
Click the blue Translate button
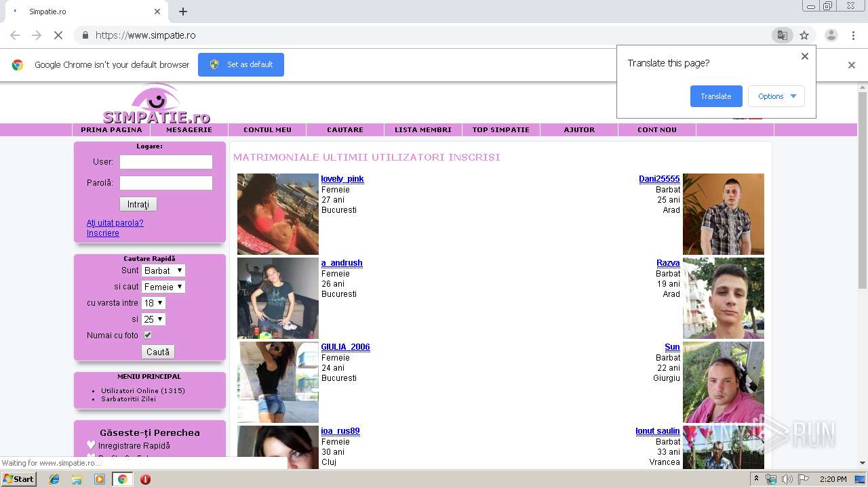click(x=716, y=96)
